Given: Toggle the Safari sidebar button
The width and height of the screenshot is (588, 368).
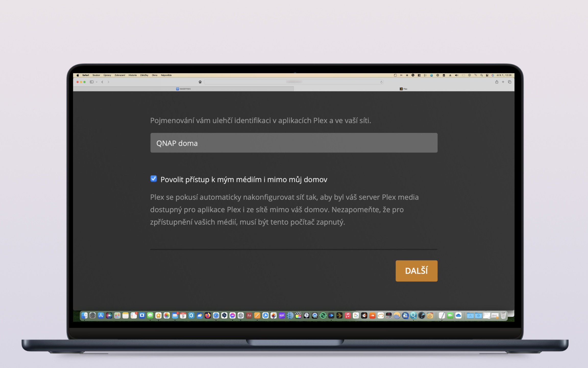Looking at the screenshot, I should click(x=91, y=82).
